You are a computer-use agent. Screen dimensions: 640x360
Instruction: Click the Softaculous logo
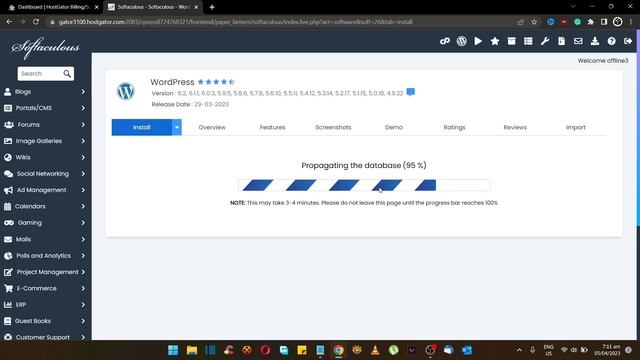(x=45, y=48)
